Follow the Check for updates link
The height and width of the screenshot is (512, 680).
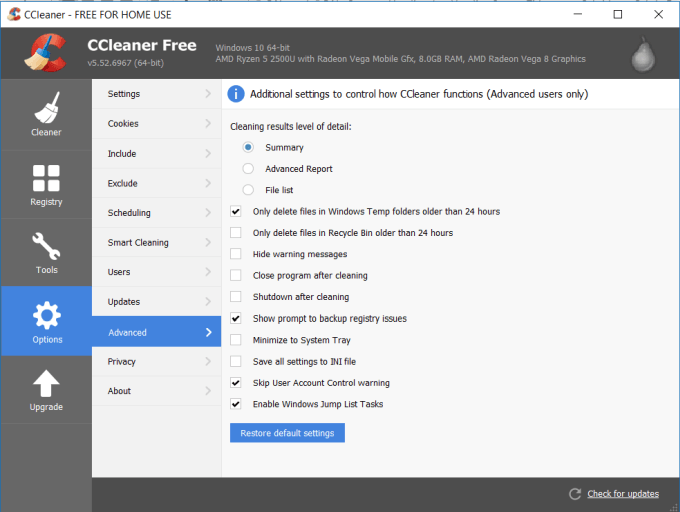point(623,494)
